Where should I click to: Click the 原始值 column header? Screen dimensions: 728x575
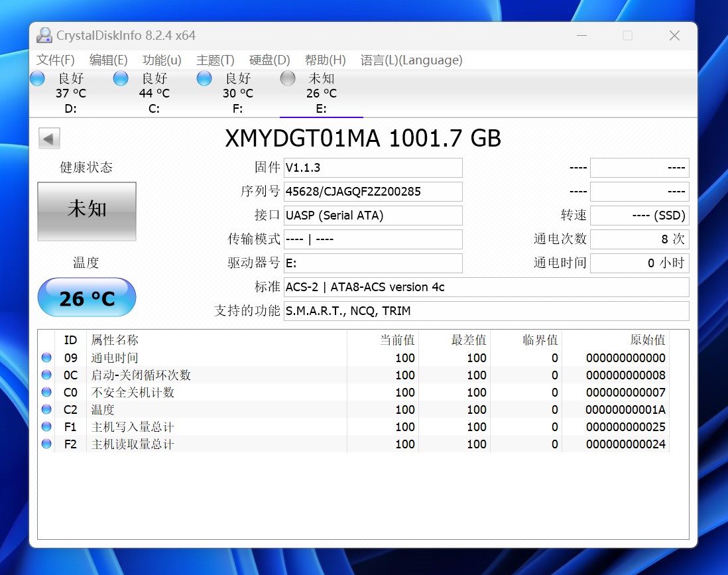[647, 340]
